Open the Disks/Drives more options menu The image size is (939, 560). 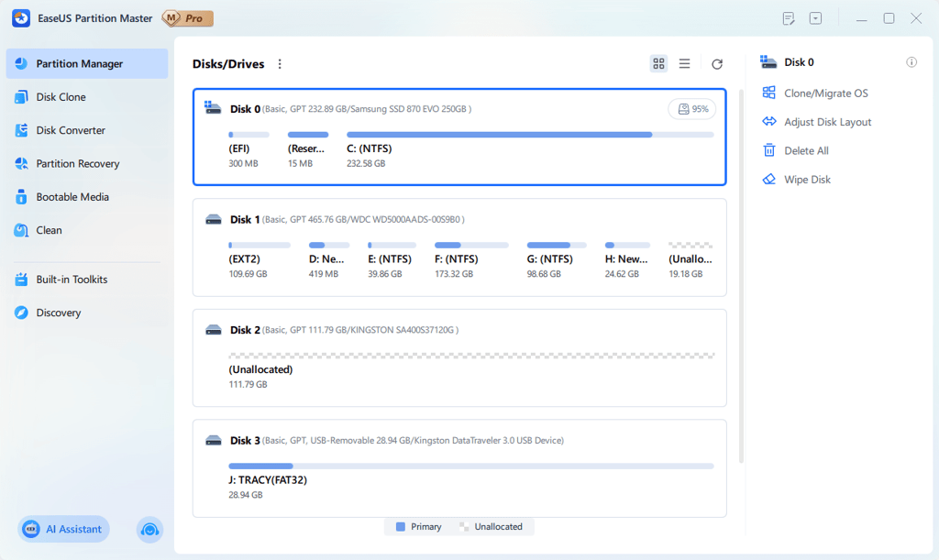coord(280,64)
